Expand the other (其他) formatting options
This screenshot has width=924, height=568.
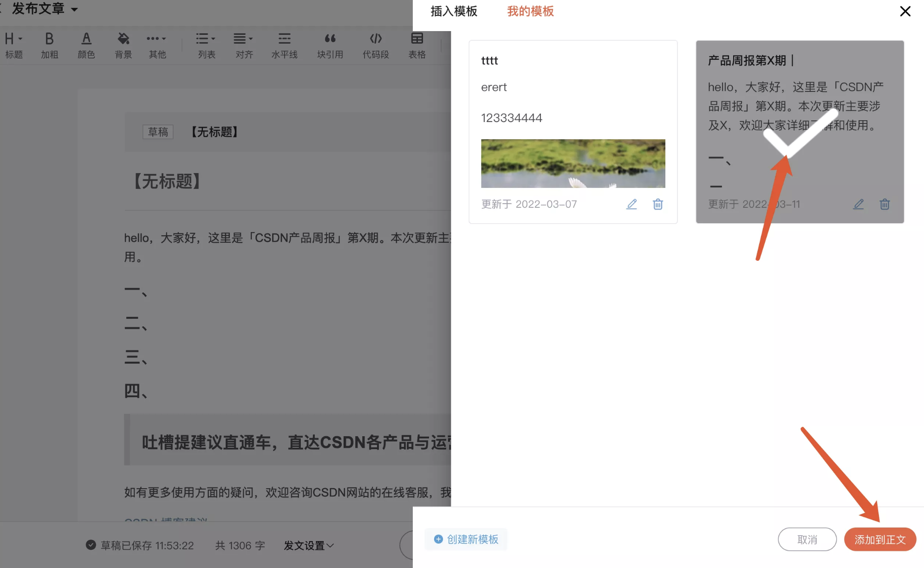(157, 45)
